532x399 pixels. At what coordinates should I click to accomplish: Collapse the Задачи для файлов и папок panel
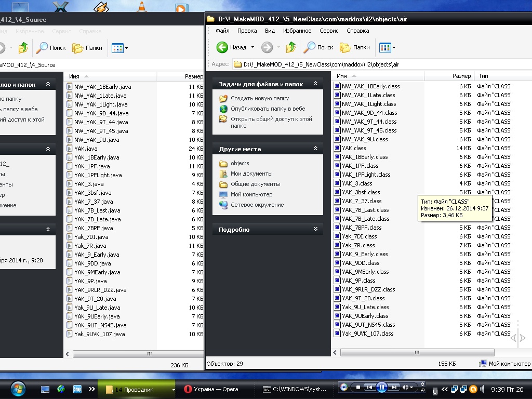tap(315, 84)
